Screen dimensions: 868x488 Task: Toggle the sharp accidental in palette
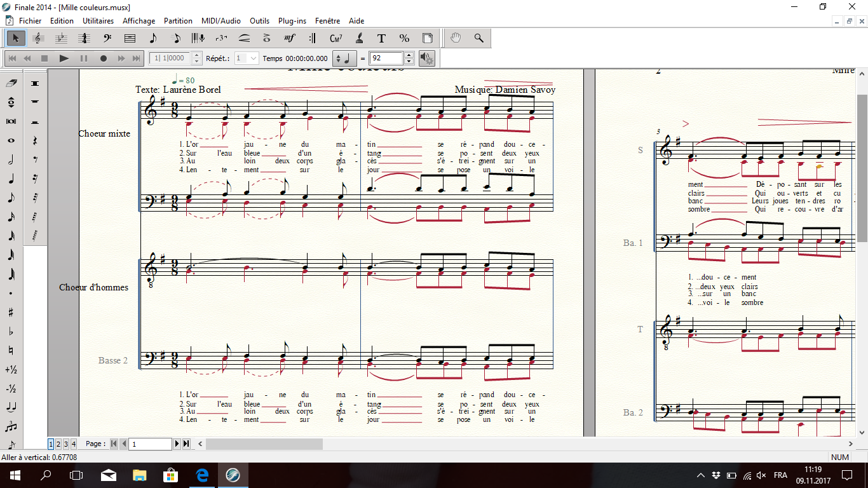pos(11,312)
